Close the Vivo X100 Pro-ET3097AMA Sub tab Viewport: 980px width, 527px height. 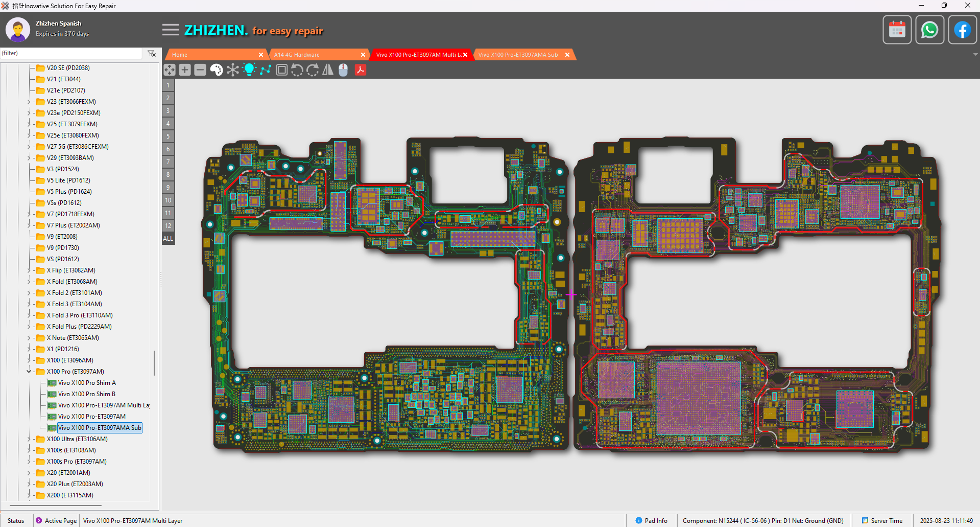[x=567, y=55]
